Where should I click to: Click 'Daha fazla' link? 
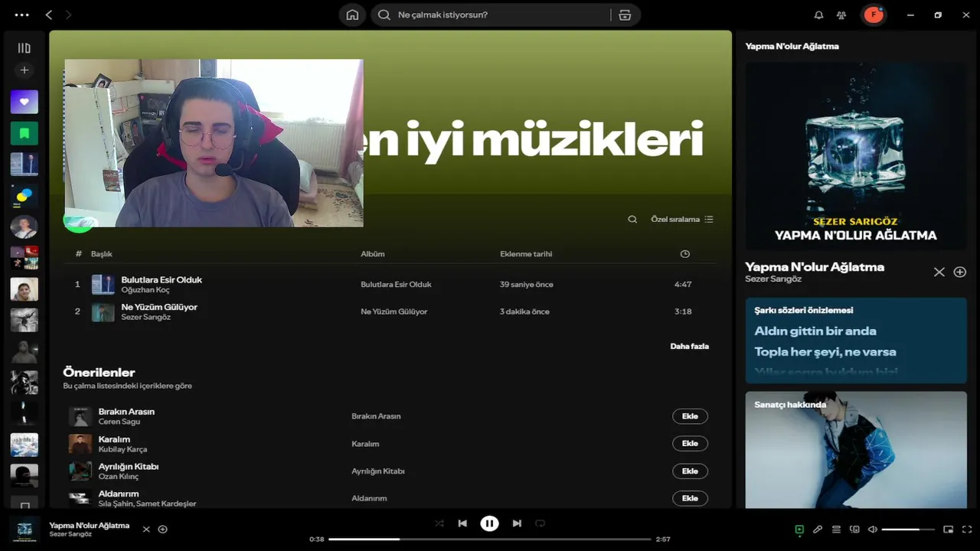689,346
